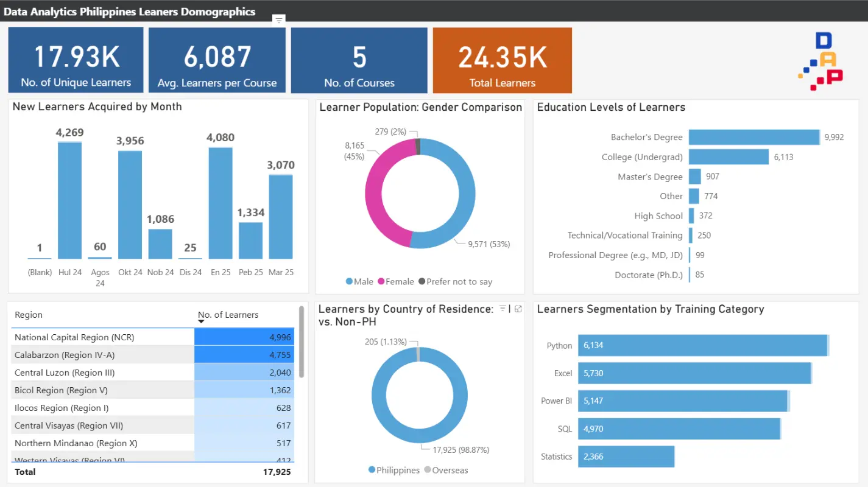This screenshot has width=868, height=487.
Task: Click the Prefer not to say legend marker
Action: click(x=422, y=282)
